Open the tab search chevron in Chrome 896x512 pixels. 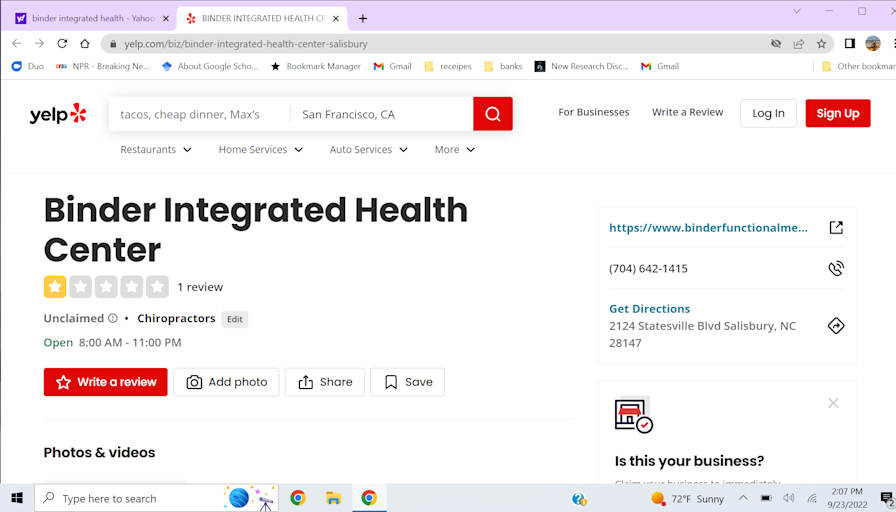[x=797, y=11]
